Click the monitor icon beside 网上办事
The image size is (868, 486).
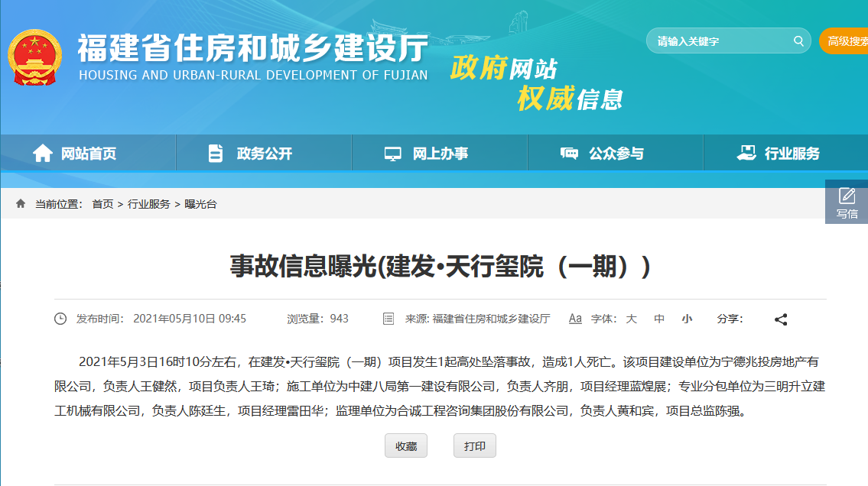coord(392,154)
